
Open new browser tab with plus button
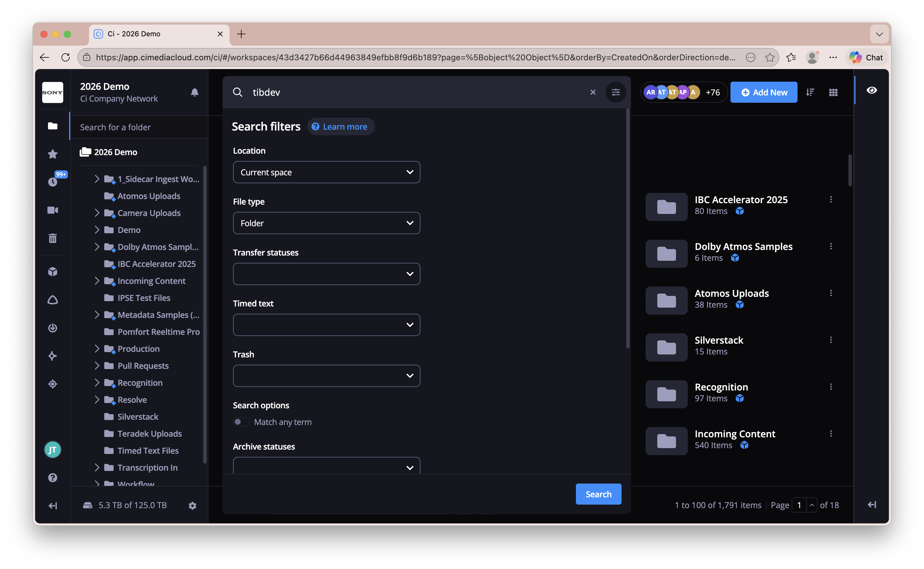pos(241,34)
